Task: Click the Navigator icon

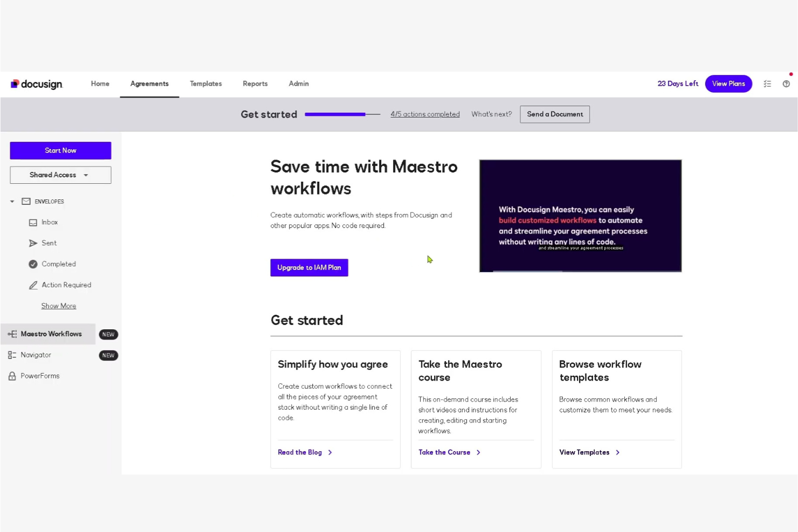Action: point(12,355)
